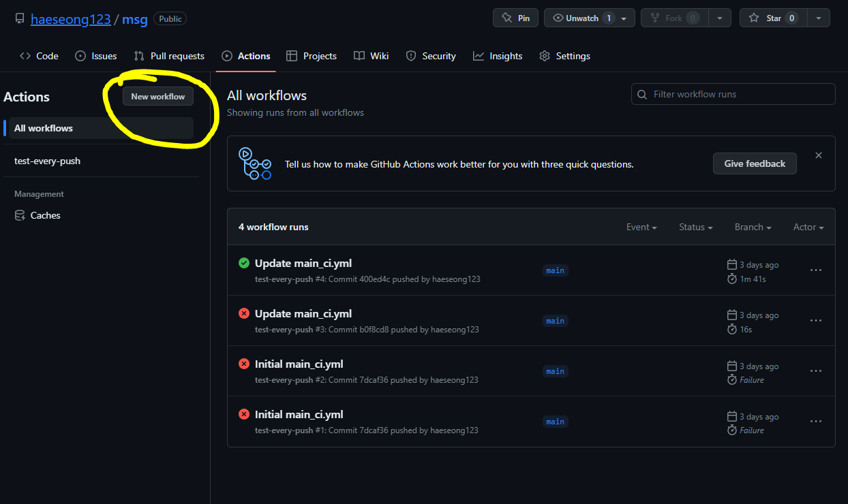Open the three-dots menu for run #2
The image size is (848, 504).
(x=816, y=371)
